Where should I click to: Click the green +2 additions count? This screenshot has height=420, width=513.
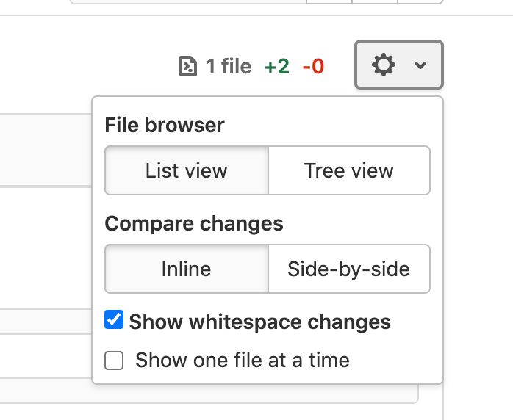pos(277,67)
